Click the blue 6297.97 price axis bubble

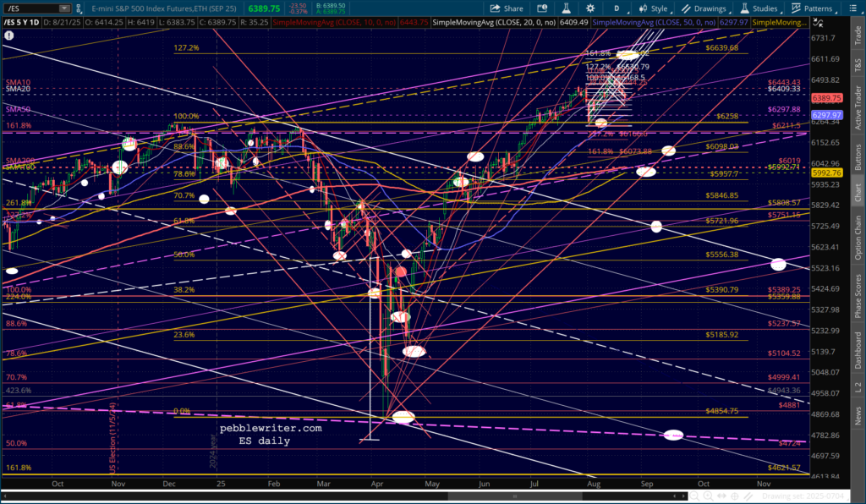tap(826, 115)
